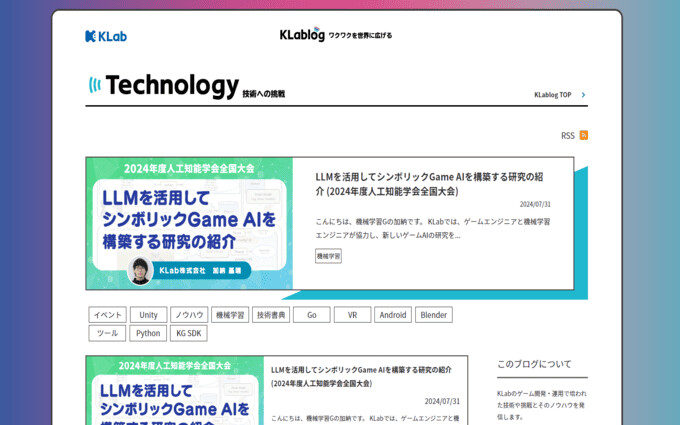Screen dimensions: 680x425
Task: Open the lower list article title link
Action: [361, 376]
